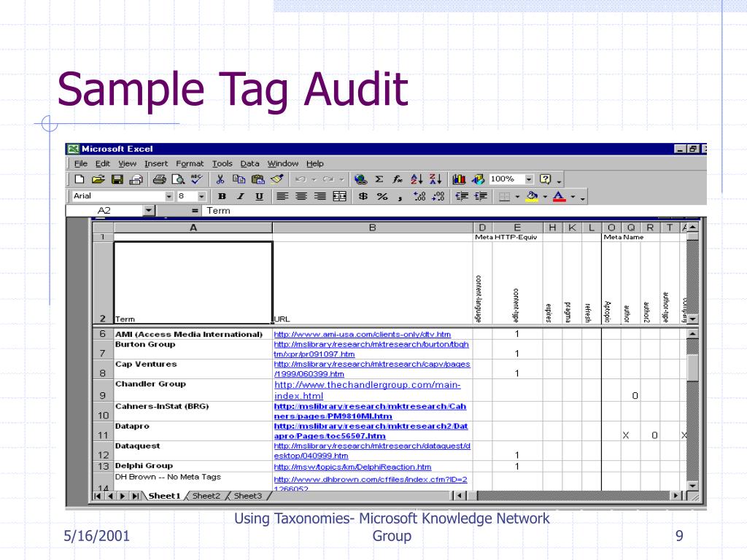Viewport: 747px width, 560px height.
Task: Click the Decrease Decimal icon
Action: [438, 196]
